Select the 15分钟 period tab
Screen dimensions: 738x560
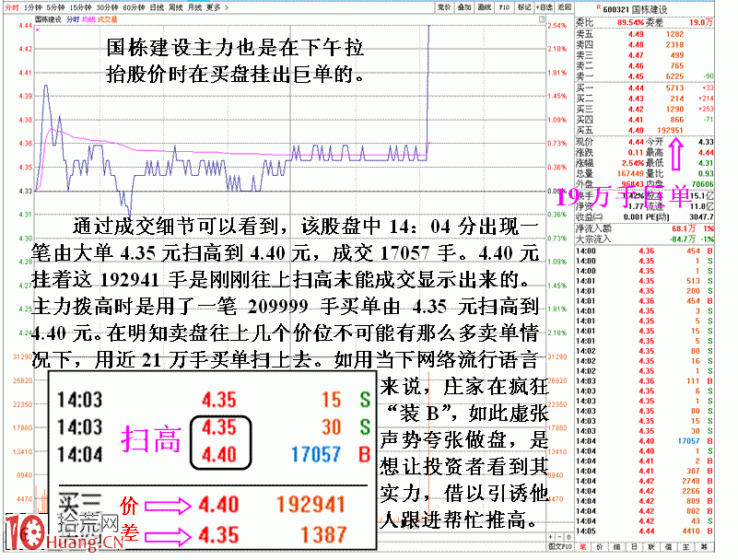click(80, 7)
